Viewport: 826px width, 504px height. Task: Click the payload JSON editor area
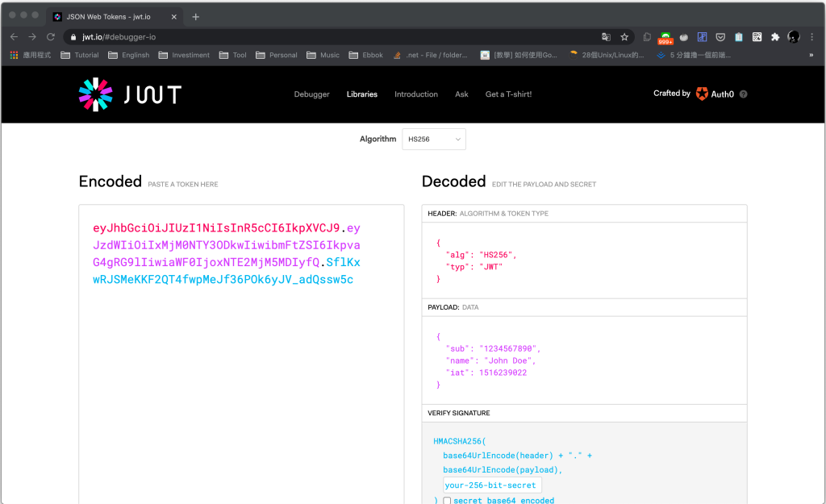click(x=584, y=360)
